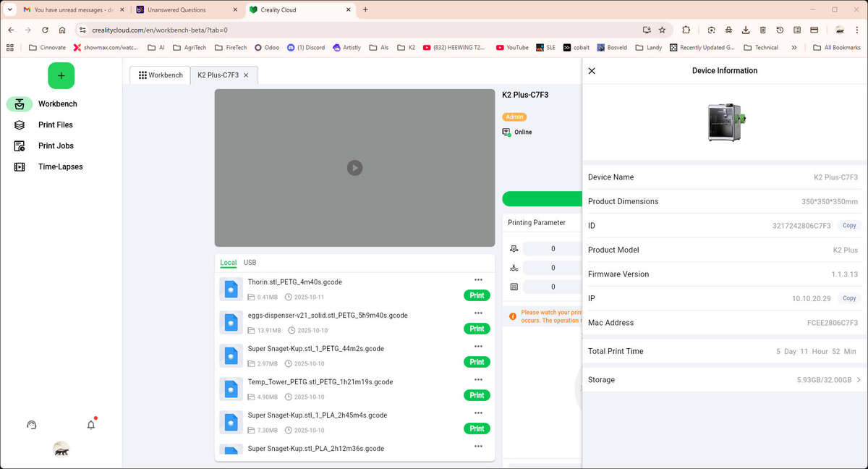Open more options for Thorin.stl gcode file

click(478, 280)
